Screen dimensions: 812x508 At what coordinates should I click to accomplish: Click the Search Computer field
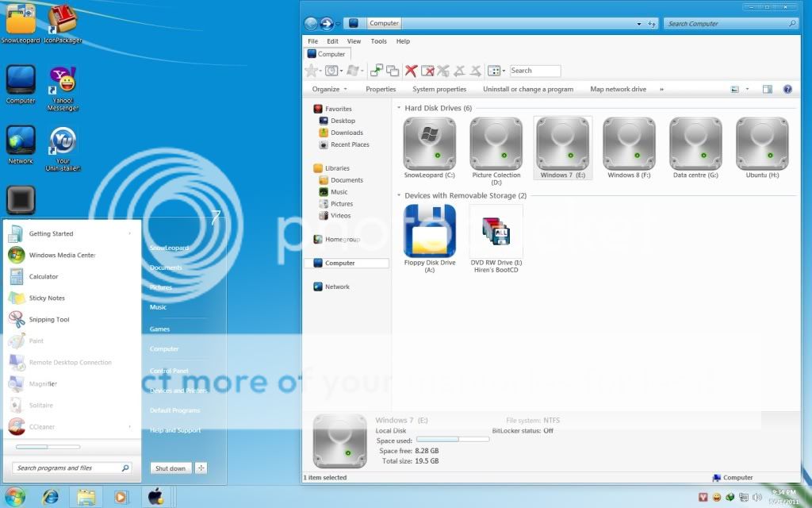[x=730, y=24]
